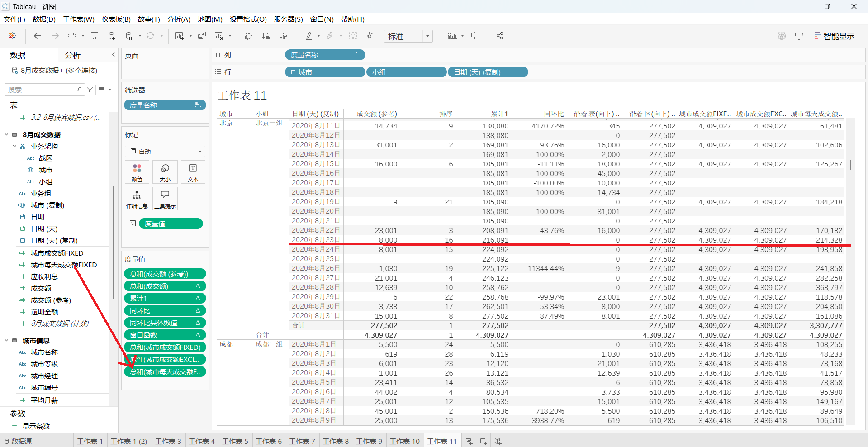Open the 数据源 tab
This screenshot has width=868, height=447.
[18, 441]
